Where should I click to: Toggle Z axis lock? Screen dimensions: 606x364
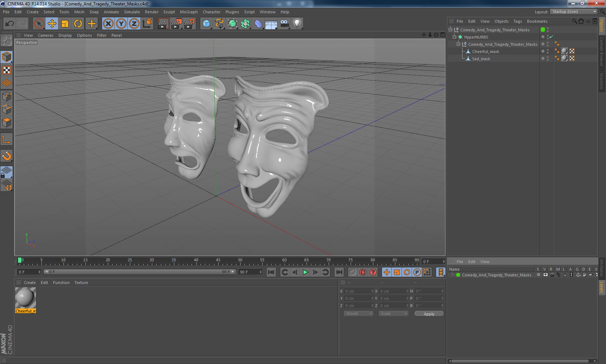click(x=134, y=24)
